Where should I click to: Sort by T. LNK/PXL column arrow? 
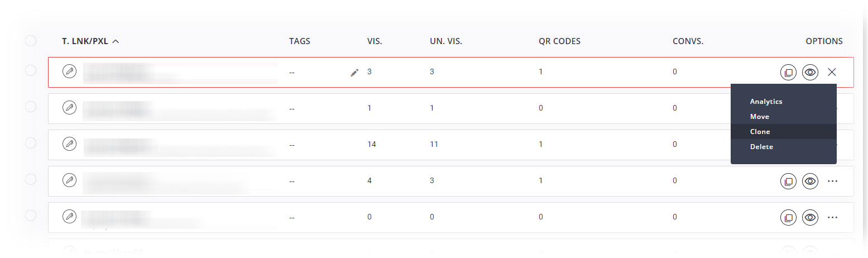[x=116, y=41]
